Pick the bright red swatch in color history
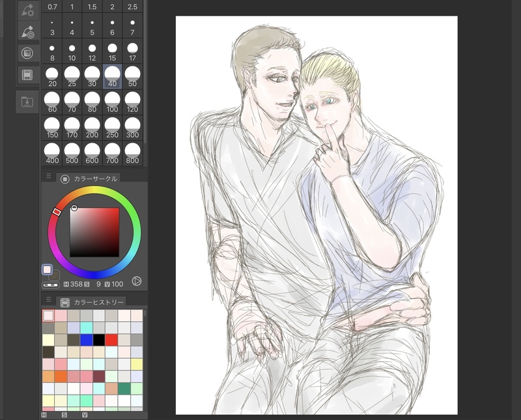 (x=111, y=340)
